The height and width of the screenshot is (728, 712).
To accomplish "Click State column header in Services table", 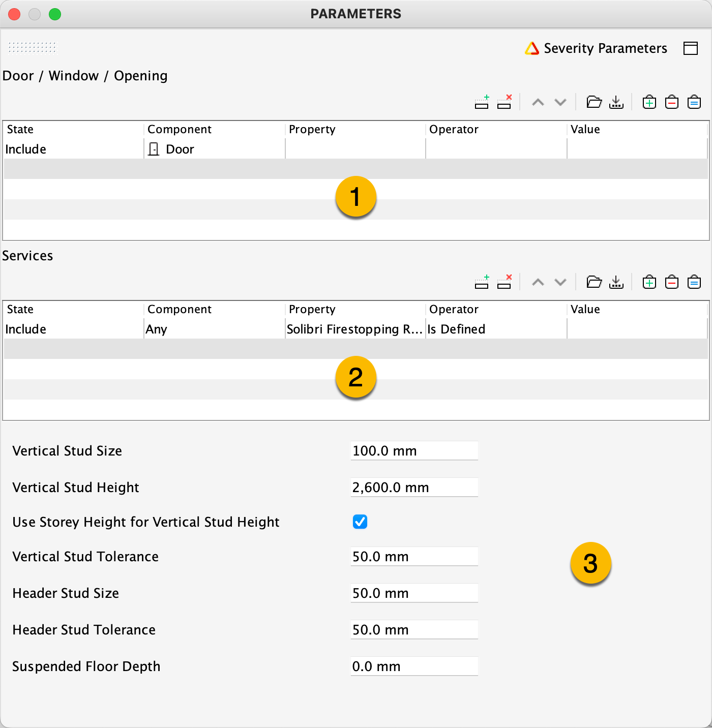I will click(x=74, y=309).
